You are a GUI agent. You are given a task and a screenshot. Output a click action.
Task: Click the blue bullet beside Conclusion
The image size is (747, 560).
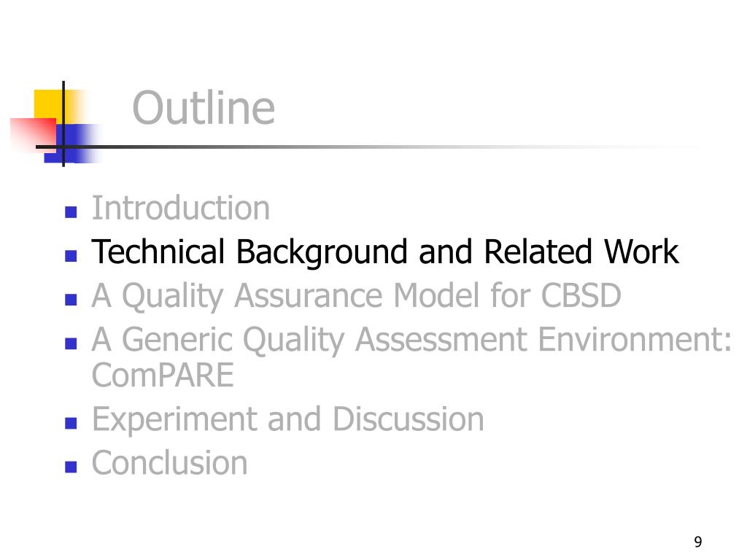click(x=71, y=467)
